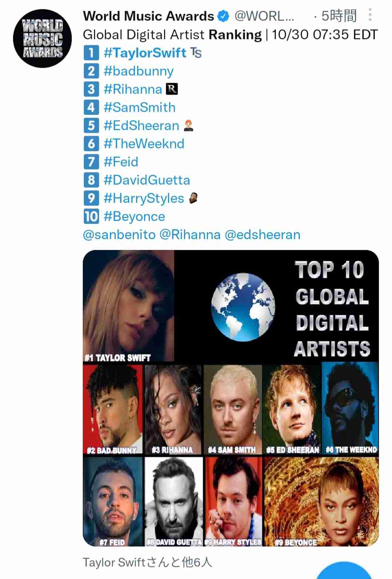
Task: Open the @edsheeran mention
Action: (263, 235)
